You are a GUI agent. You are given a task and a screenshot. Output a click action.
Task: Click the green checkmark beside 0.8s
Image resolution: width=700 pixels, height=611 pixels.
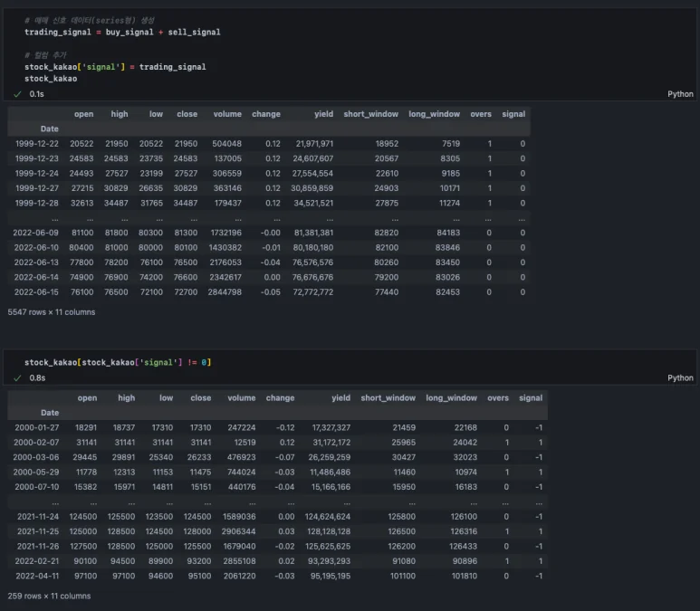(17, 378)
